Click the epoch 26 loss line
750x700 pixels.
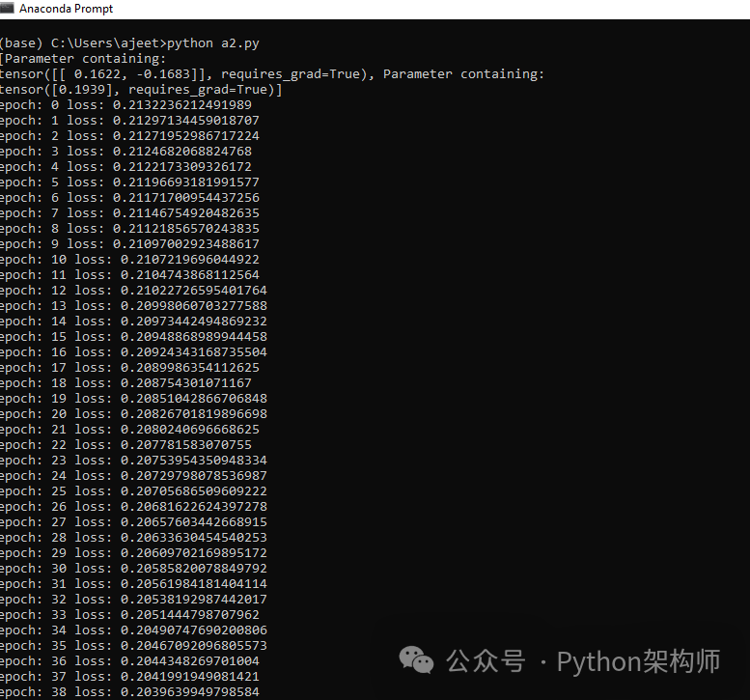[133, 507]
